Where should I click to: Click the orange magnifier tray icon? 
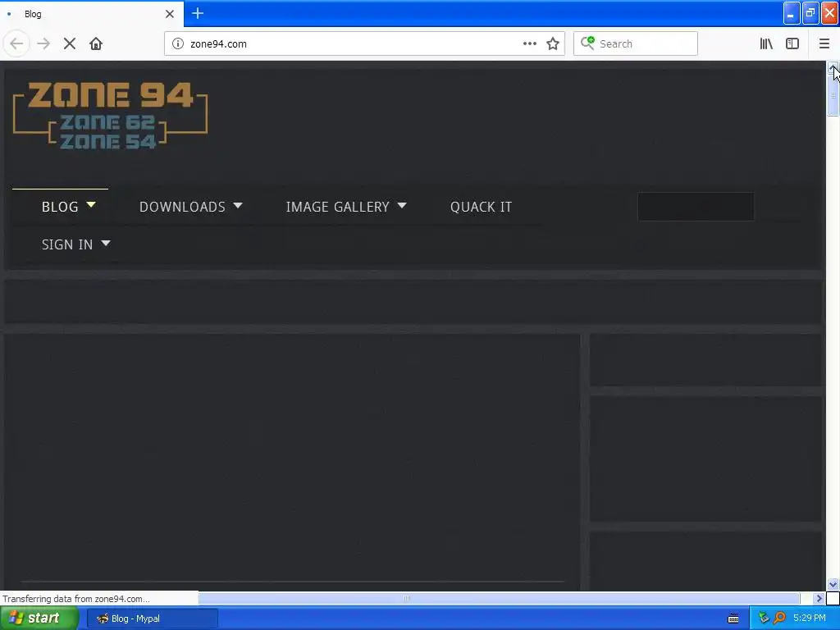click(x=780, y=618)
